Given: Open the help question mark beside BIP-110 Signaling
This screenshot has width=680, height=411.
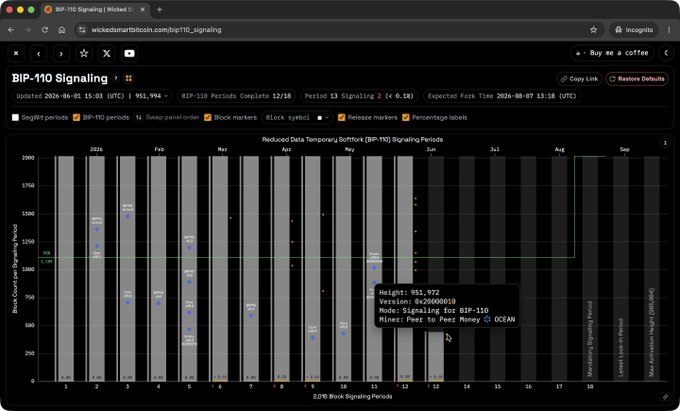Looking at the screenshot, I should [116, 78].
